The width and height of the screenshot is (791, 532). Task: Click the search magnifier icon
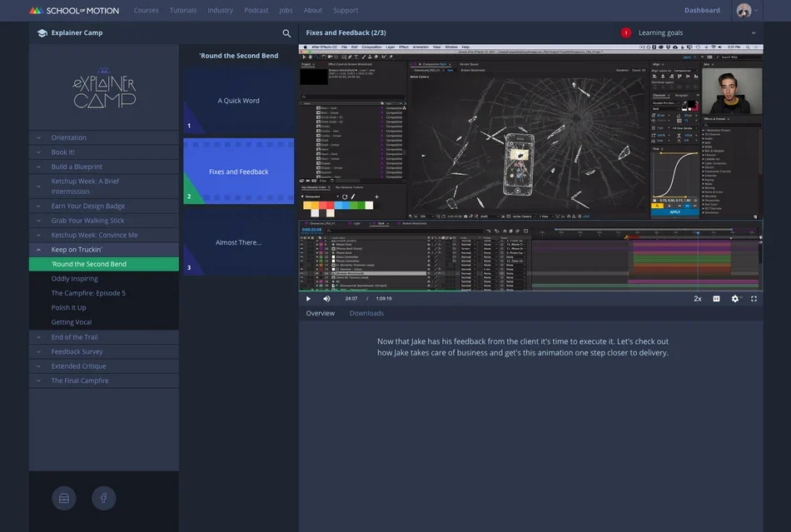coord(286,33)
